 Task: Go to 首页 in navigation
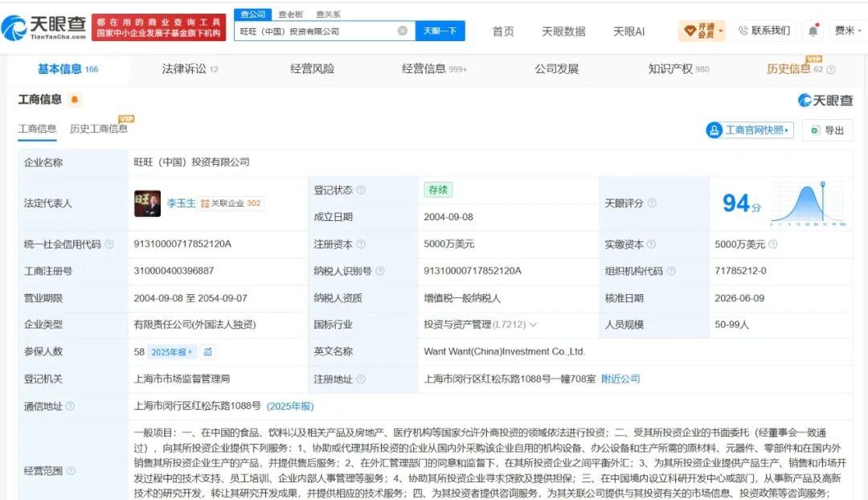502,31
